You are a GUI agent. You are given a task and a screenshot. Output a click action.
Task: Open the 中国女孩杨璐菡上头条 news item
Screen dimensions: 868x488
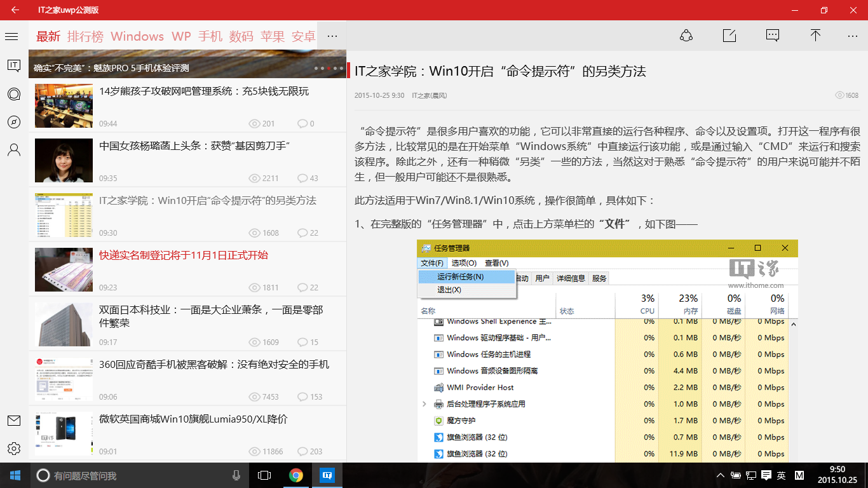point(194,146)
